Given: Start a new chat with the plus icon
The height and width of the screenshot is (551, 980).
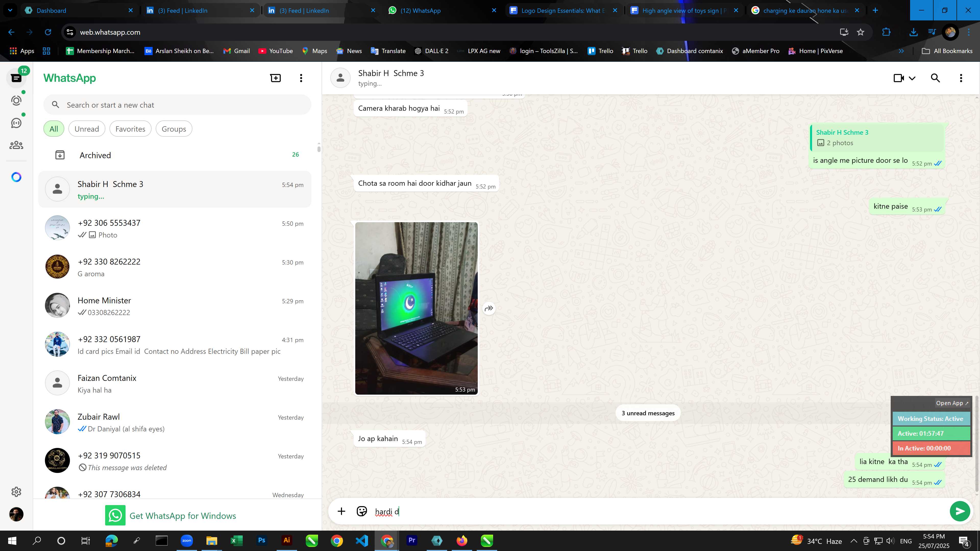Looking at the screenshot, I should [x=275, y=78].
